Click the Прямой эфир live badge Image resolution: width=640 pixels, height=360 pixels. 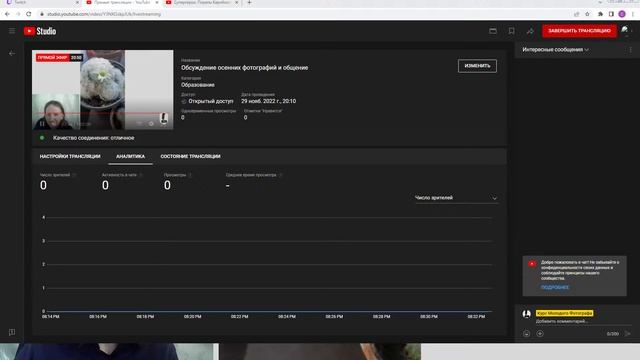[x=52, y=58]
